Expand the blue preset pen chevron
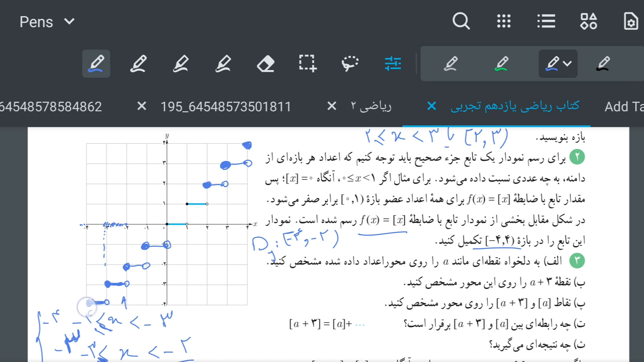644x362 pixels. point(567,63)
